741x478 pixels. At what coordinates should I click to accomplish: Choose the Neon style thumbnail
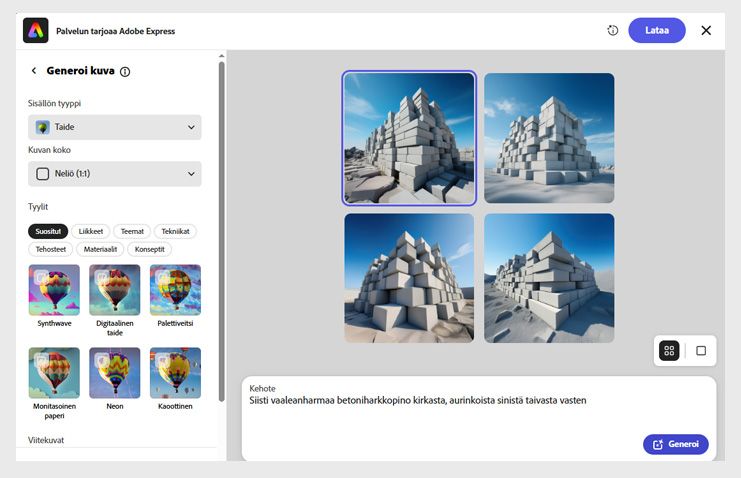pos(115,373)
